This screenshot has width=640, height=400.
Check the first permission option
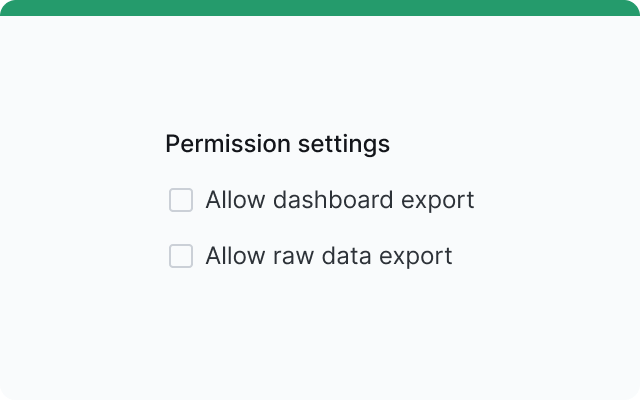coord(181,201)
